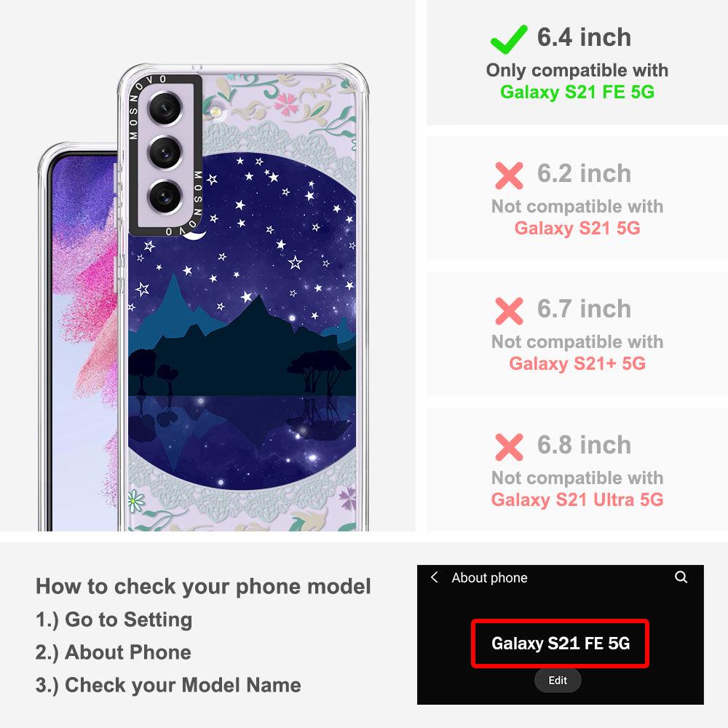Click the Galaxy S21+ 5G label
This screenshot has width=728, height=728.
click(x=577, y=363)
